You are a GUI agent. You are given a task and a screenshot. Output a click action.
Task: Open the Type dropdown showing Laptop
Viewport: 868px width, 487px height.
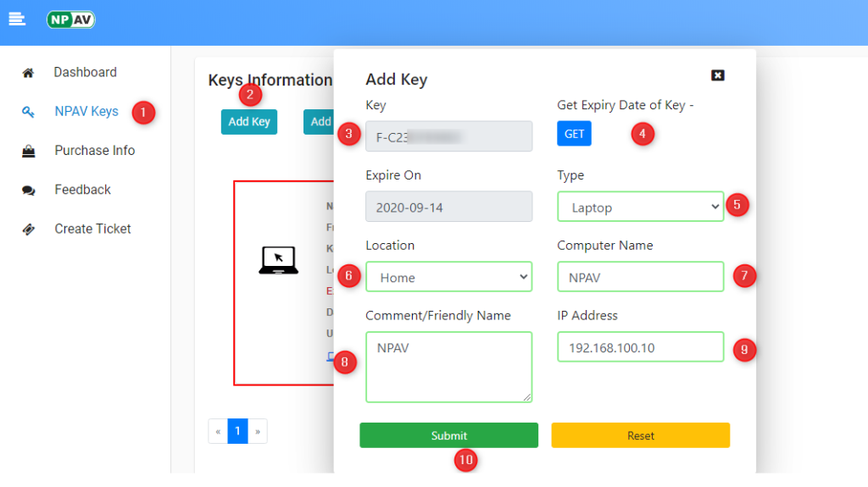[x=640, y=208]
